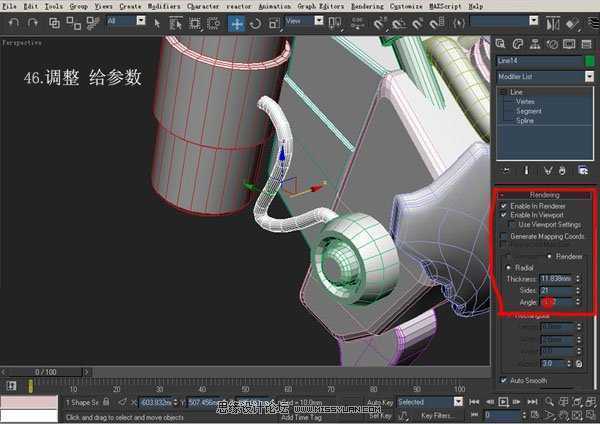
Task: Activate the Select and Rotate tool
Action: click(x=255, y=23)
